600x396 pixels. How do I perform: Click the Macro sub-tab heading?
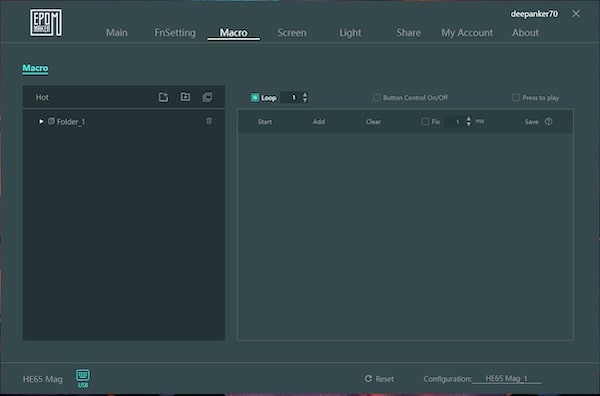pos(35,68)
